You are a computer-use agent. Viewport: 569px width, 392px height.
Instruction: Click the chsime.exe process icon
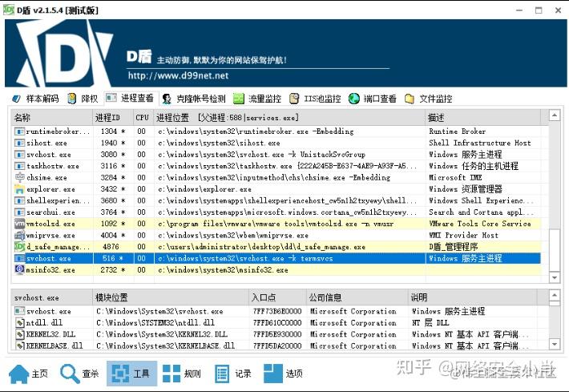pyautogui.click(x=19, y=177)
